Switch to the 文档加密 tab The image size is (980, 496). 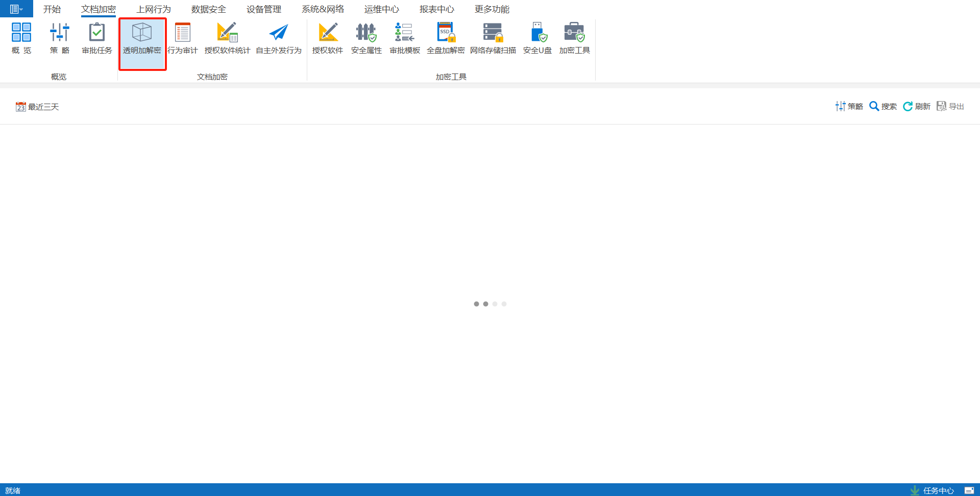99,9
